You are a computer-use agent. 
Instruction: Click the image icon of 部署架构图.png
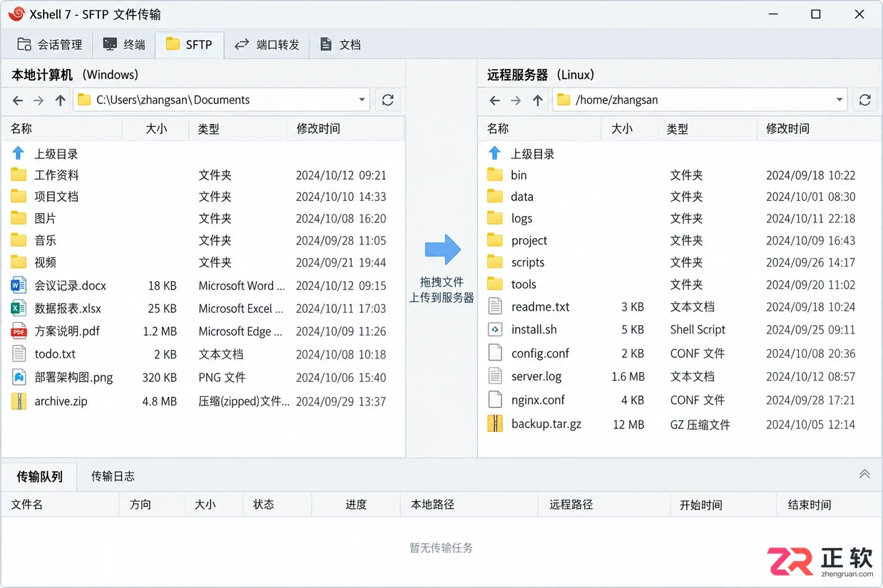(x=19, y=378)
